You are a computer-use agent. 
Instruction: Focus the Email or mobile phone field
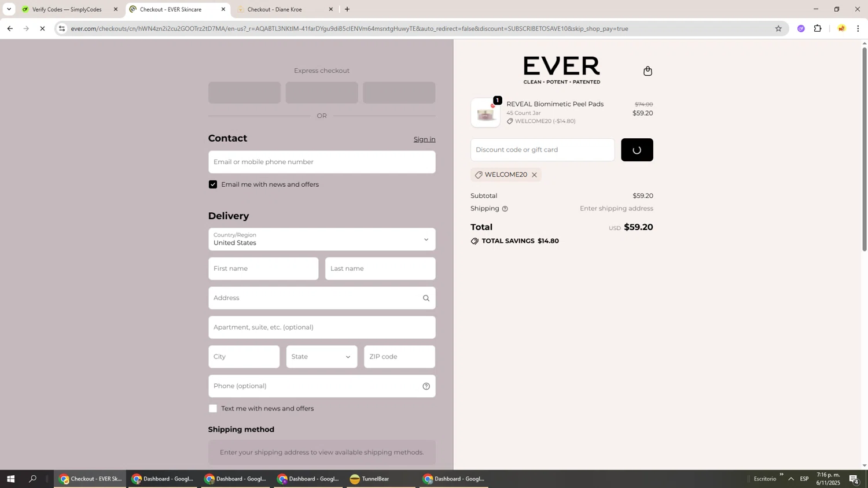click(322, 162)
